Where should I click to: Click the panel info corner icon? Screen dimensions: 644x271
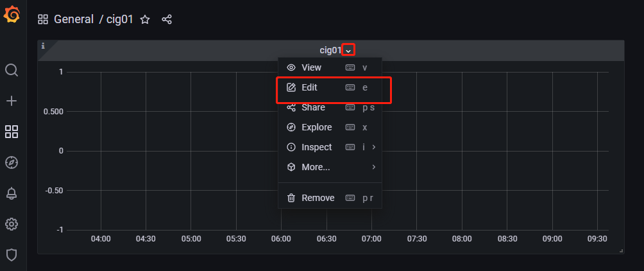43,46
